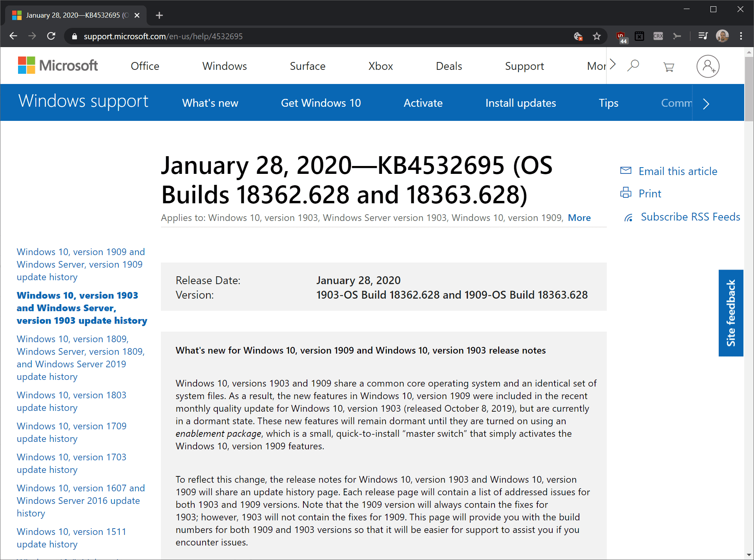Screen dimensions: 754x560
Task: Open Windows 10 version 1511 update history
Action: tap(71, 538)
